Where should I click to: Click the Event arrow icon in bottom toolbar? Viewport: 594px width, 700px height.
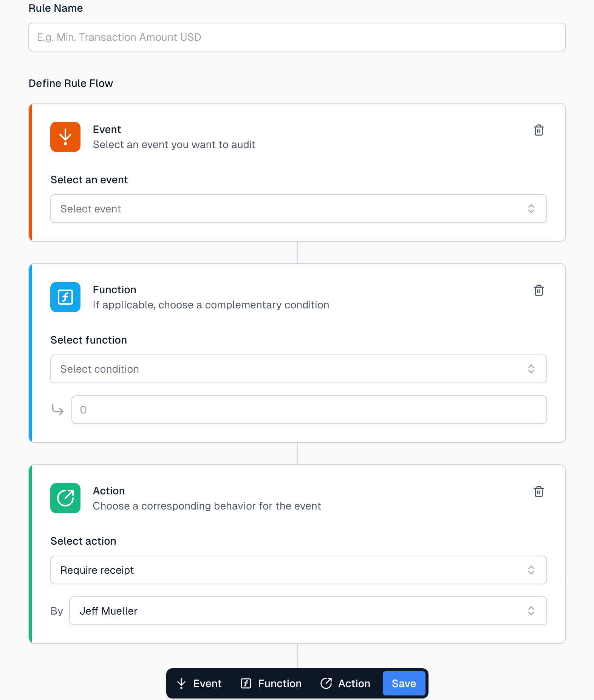click(x=181, y=683)
